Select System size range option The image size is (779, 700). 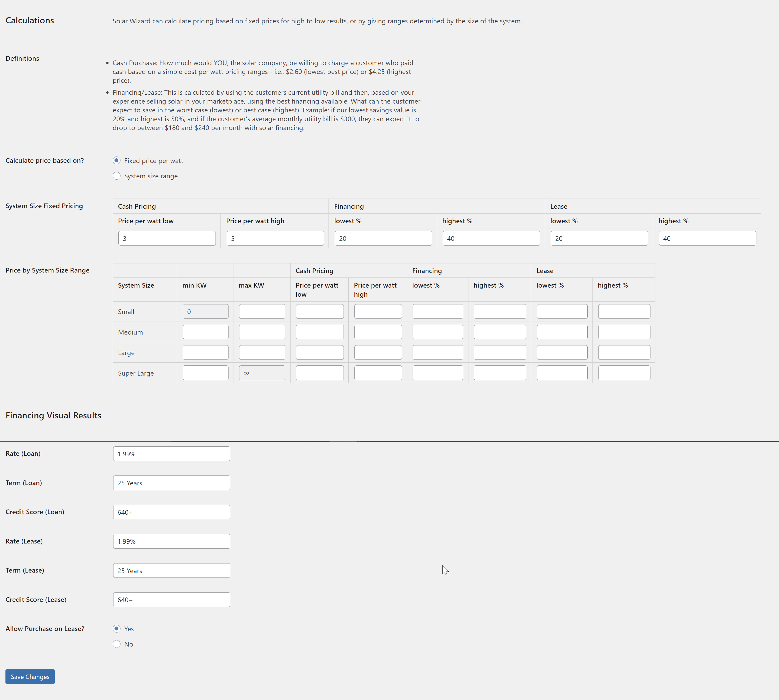(117, 176)
